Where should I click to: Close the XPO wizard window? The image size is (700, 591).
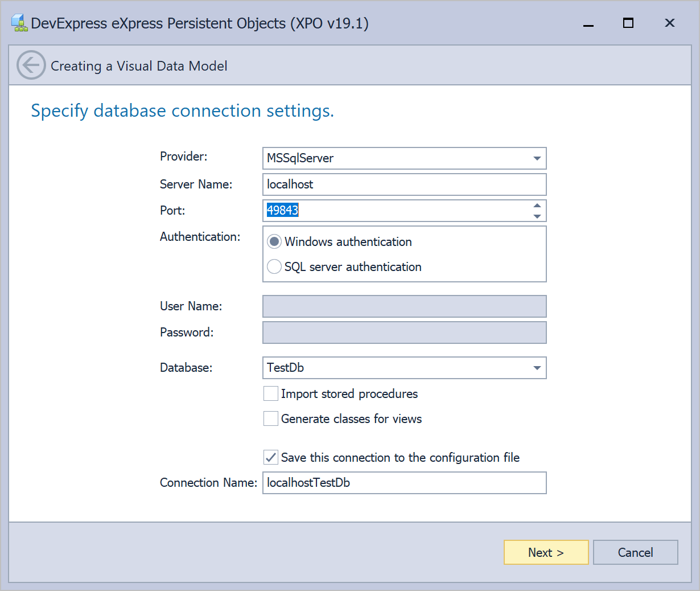[669, 23]
